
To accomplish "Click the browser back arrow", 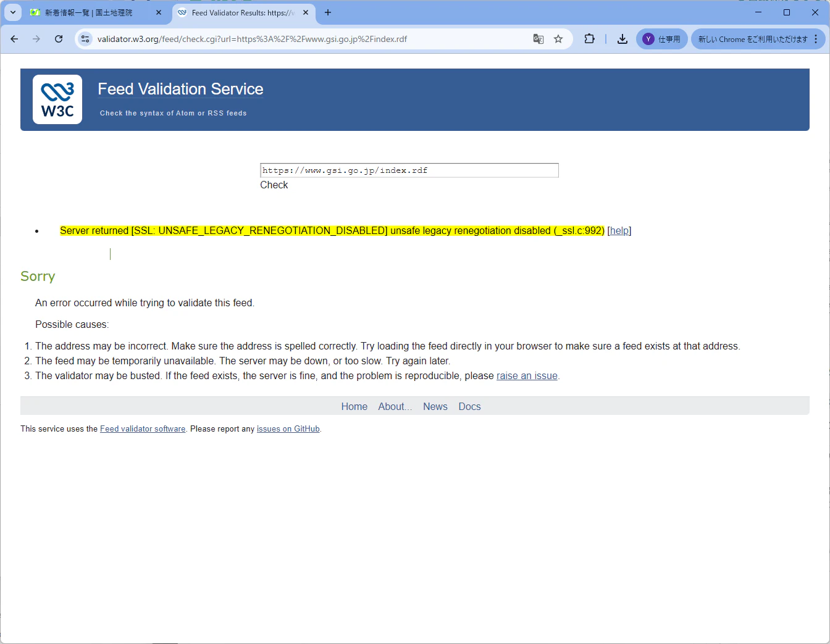I will coord(14,39).
